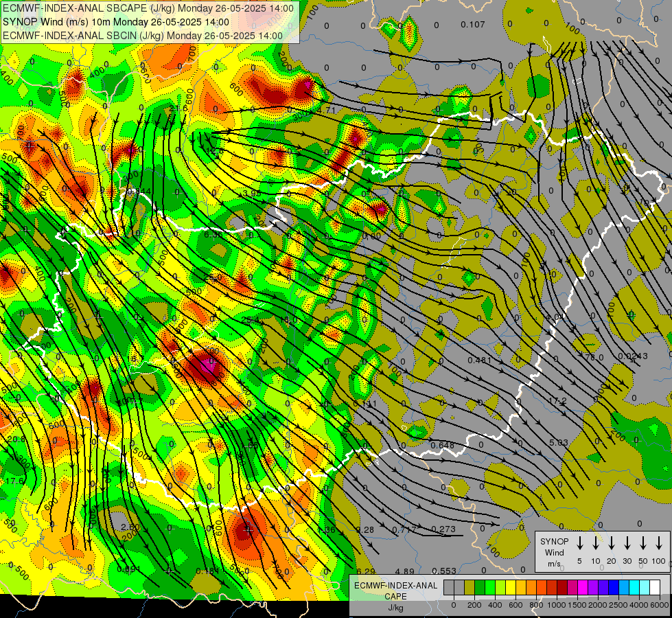Image resolution: width=672 pixels, height=618 pixels.
Task: Click the map value 78.0
Action: (594, 357)
